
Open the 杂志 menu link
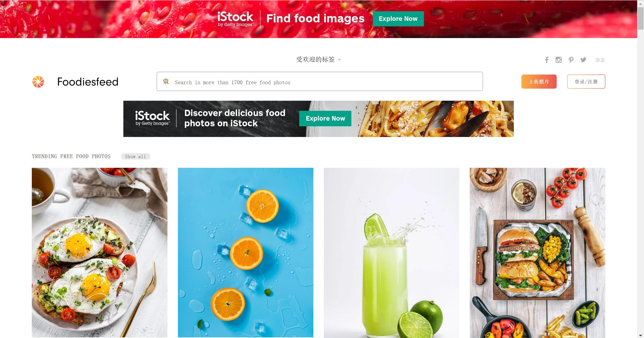tap(600, 60)
